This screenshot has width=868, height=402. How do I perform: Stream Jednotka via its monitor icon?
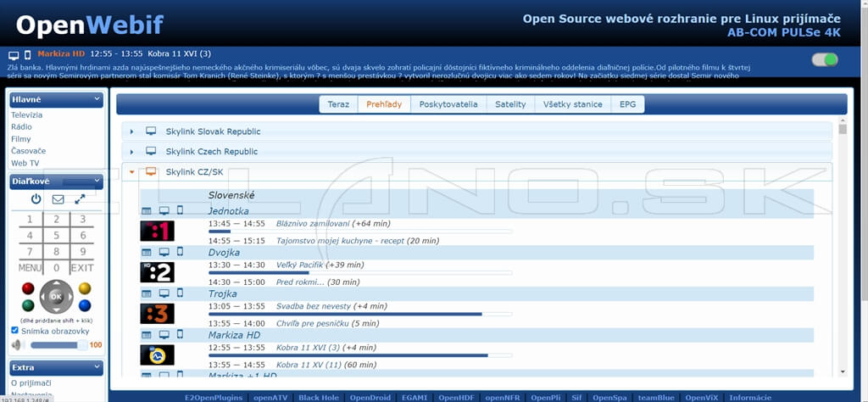(x=164, y=211)
